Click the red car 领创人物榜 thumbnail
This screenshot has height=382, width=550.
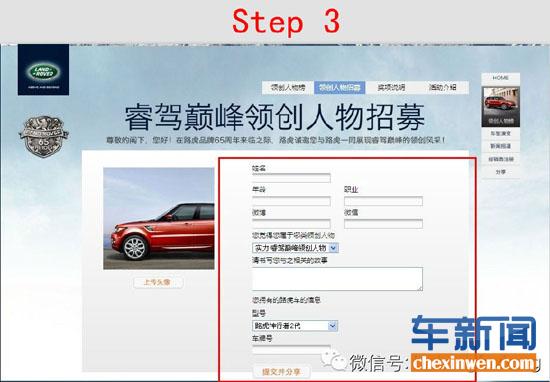click(x=501, y=107)
